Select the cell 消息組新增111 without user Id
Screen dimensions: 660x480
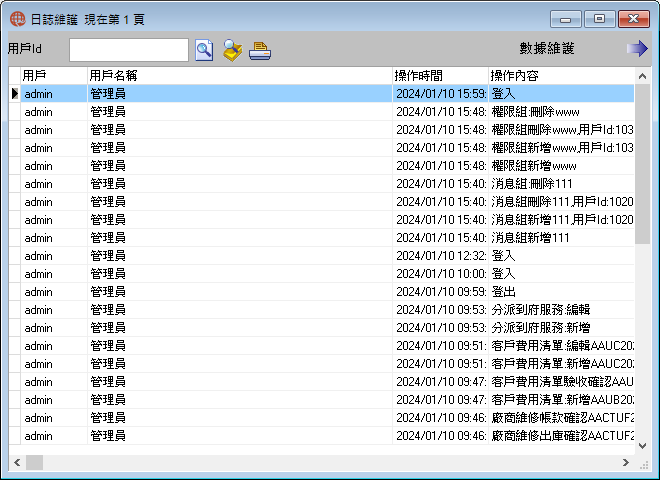(x=562, y=238)
